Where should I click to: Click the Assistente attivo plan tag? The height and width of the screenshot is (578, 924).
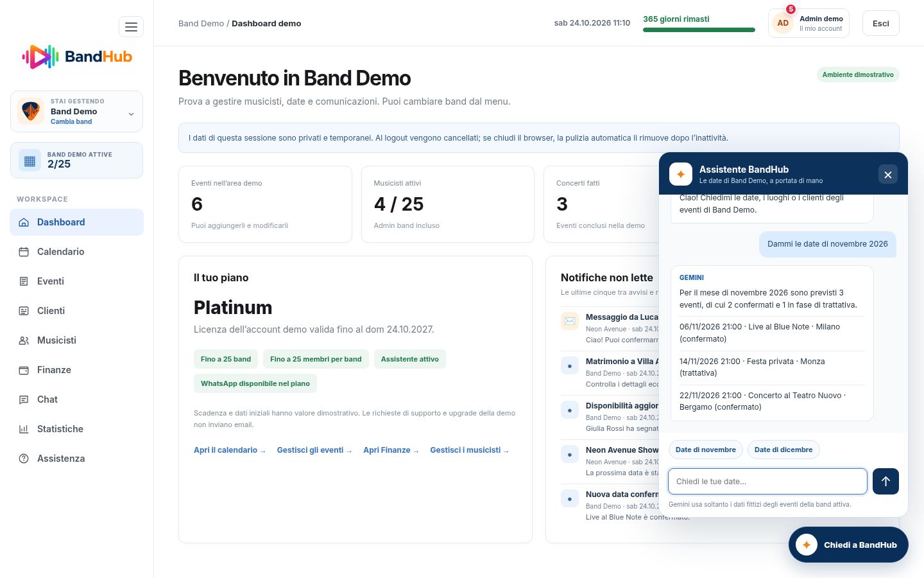pos(410,359)
